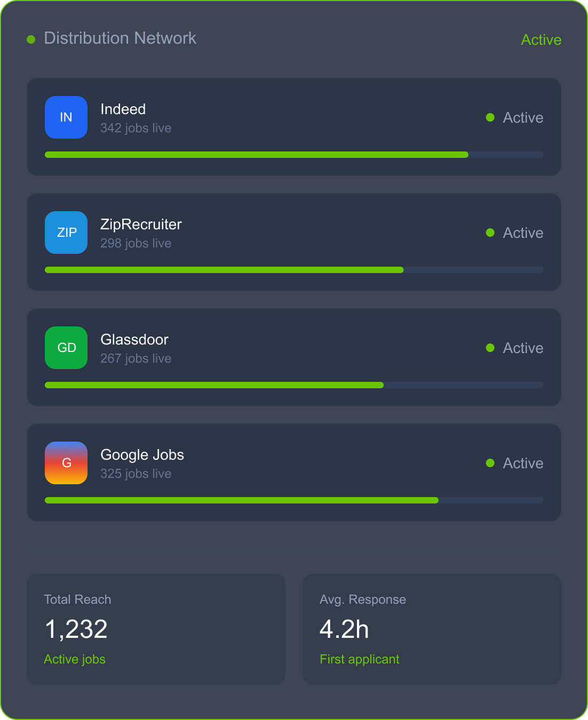Open the First applicant link

(360, 659)
